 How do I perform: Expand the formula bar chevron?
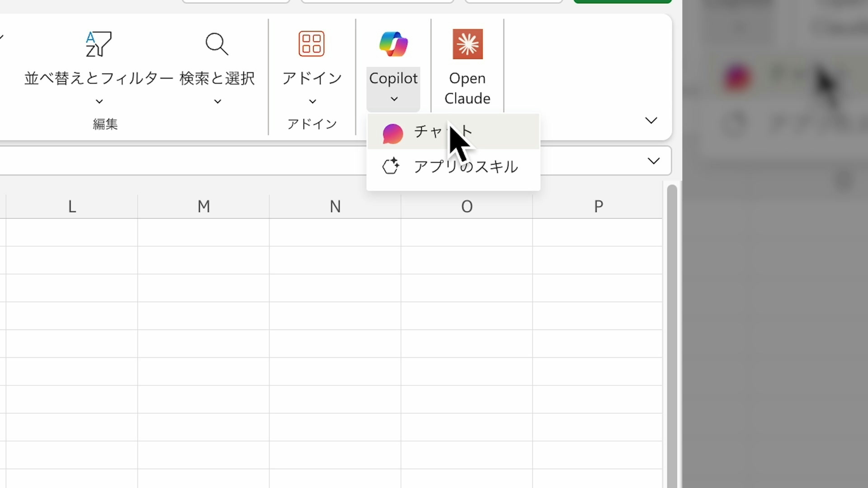[x=653, y=161]
